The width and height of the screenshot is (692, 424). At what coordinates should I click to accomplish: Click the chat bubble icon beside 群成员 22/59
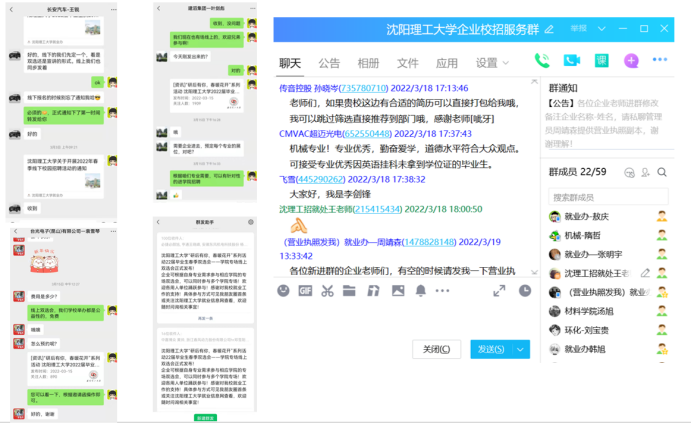pyautogui.click(x=629, y=173)
